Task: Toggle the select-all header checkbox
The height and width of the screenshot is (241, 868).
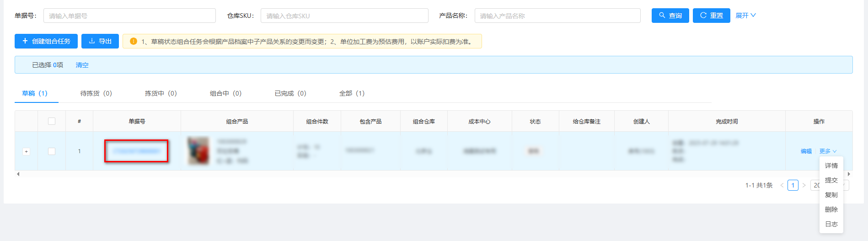Action: click(x=52, y=121)
